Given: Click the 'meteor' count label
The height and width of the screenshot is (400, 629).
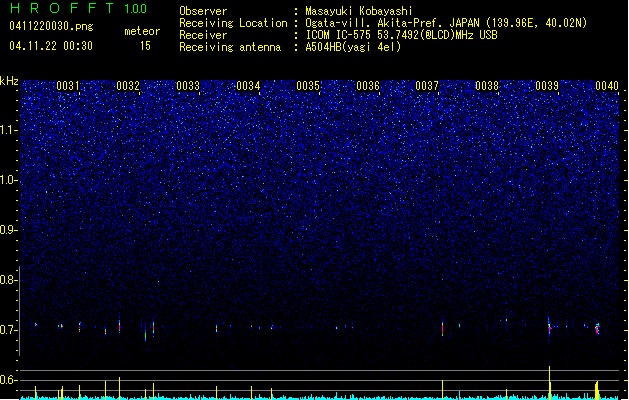Looking at the screenshot, I should [142, 31].
